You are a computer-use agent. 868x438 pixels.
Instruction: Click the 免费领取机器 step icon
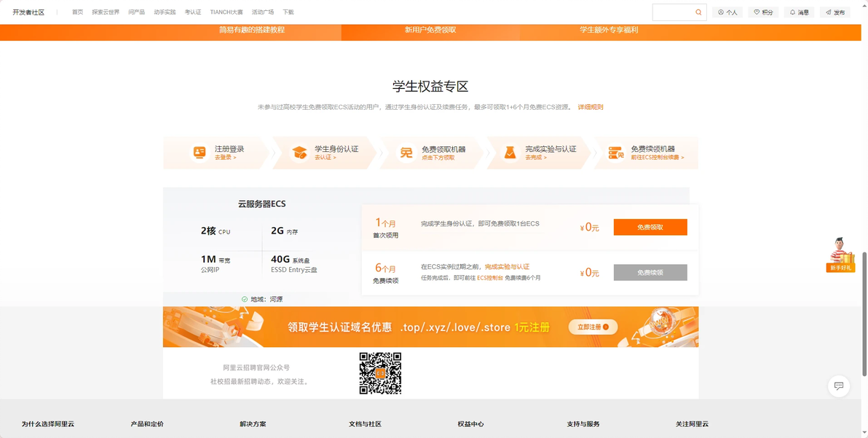[x=406, y=152]
